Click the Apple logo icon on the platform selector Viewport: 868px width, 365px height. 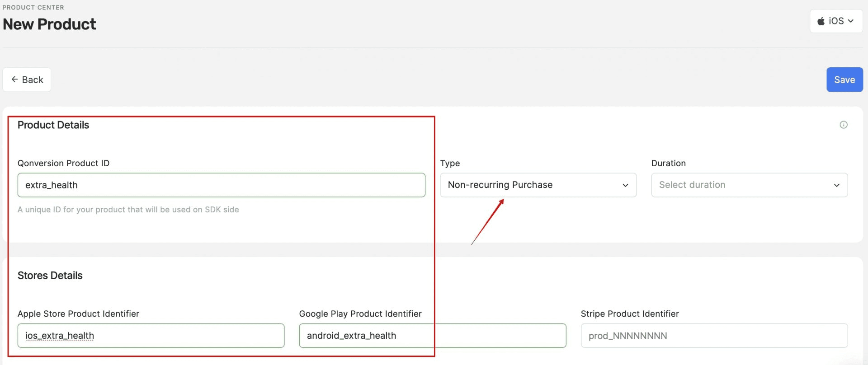coord(821,21)
